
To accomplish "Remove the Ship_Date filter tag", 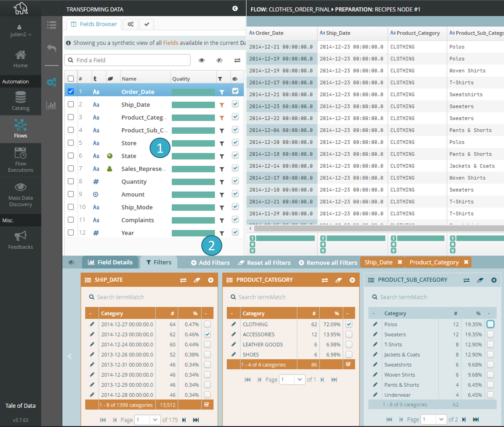I will pyautogui.click(x=400, y=262).
